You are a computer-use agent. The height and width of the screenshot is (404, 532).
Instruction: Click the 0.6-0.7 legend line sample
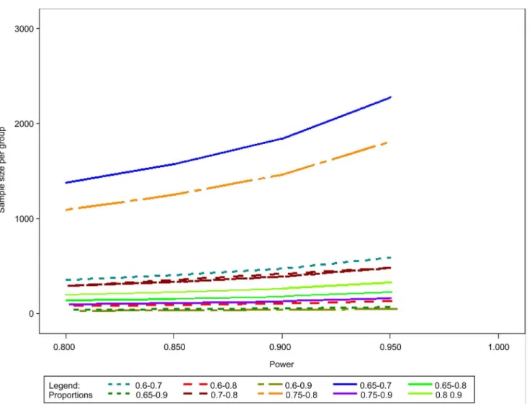119,385
